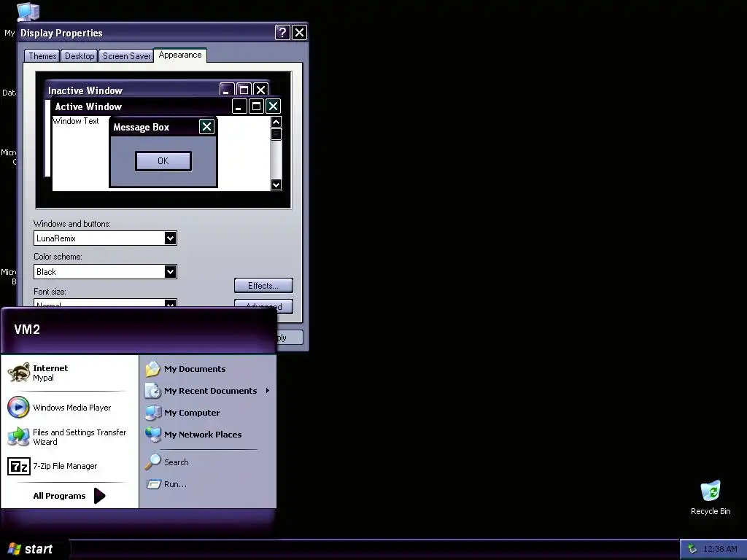Click My Computer desktop icon at top-left

click(x=28, y=12)
